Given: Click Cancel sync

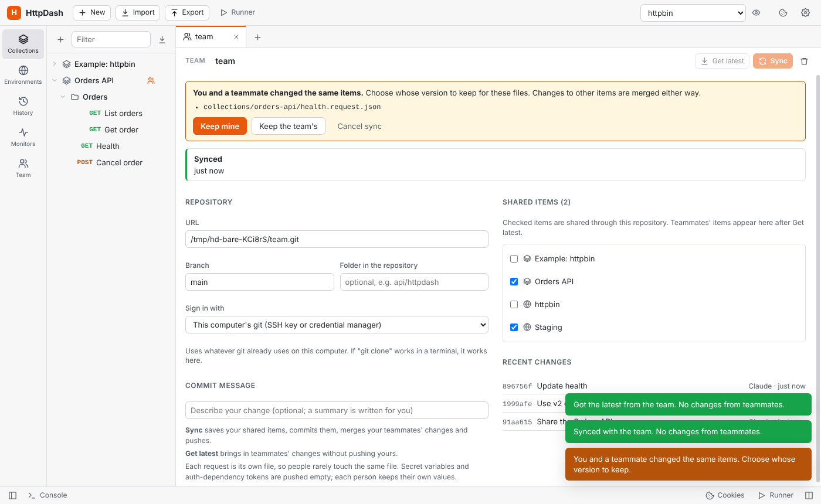Looking at the screenshot, I should coord(359,126).
